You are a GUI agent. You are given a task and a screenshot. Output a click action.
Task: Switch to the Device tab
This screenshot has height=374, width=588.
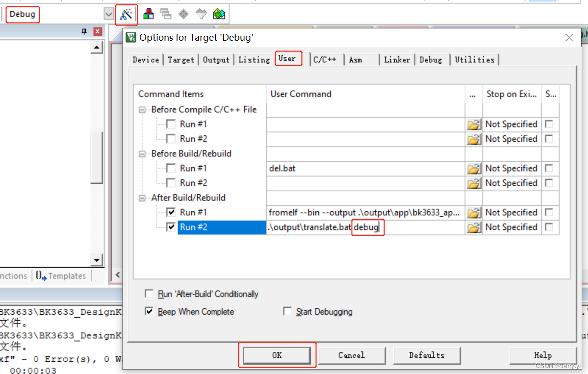[x=146, y=60]
